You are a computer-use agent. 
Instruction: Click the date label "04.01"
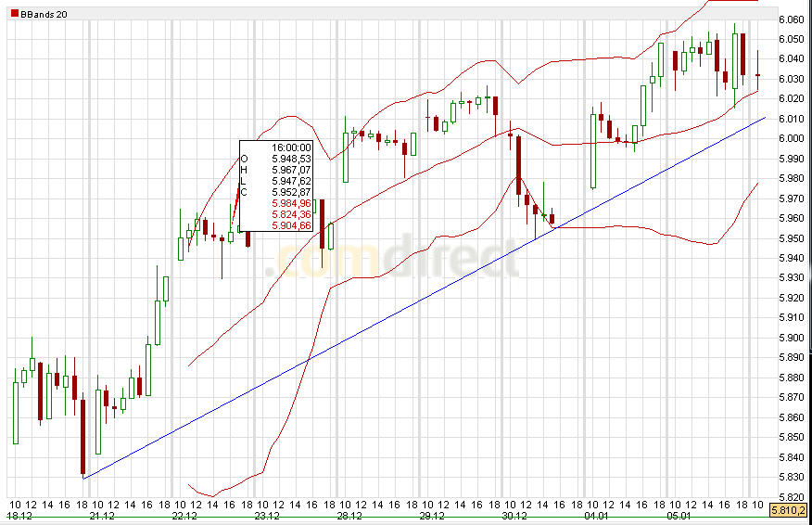click(597, 517)
